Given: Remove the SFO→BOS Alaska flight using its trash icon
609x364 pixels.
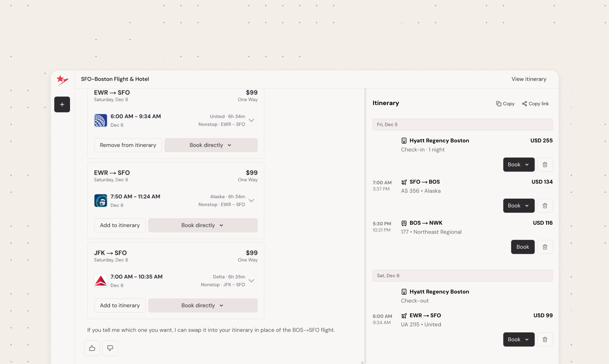Looking at the screenshot, I should 545,206.
